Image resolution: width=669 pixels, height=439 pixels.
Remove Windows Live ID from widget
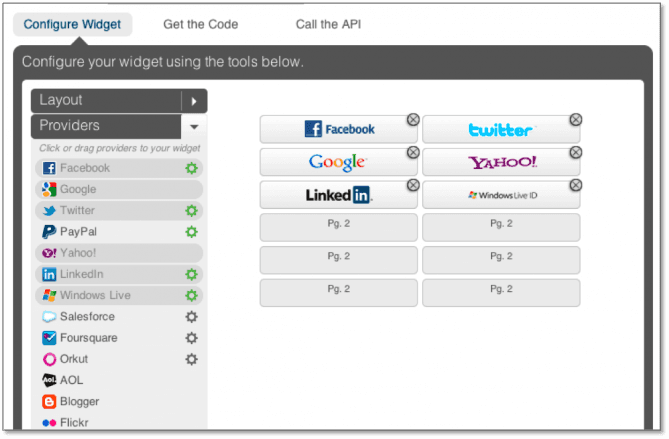pyautogui.click(x=575, y=186)
